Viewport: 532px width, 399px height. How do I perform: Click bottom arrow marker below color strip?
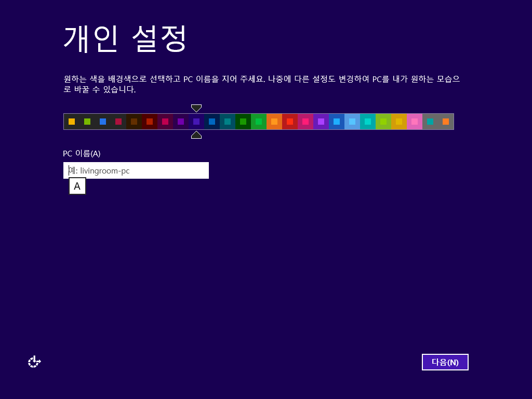tap(196, 135)
